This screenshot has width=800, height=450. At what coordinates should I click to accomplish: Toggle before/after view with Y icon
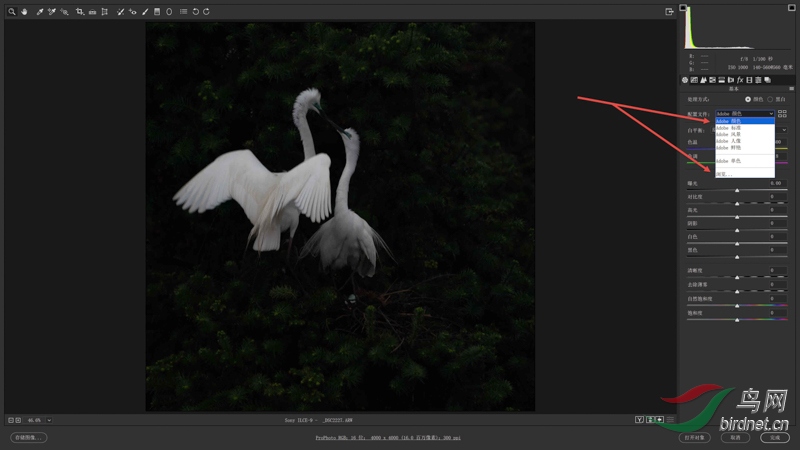(x=639, y=419)
